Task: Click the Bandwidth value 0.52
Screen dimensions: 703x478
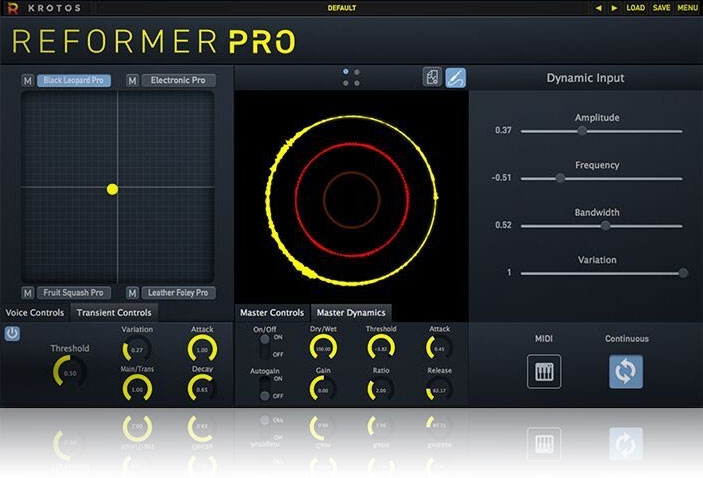Action: pyautogui.click(x=503, y=225)
